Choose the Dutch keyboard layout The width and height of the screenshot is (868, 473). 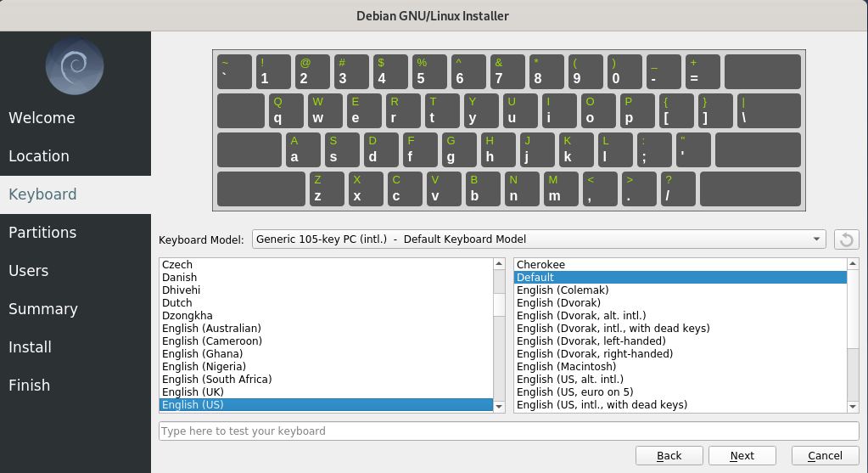click(x=326, y=303)
